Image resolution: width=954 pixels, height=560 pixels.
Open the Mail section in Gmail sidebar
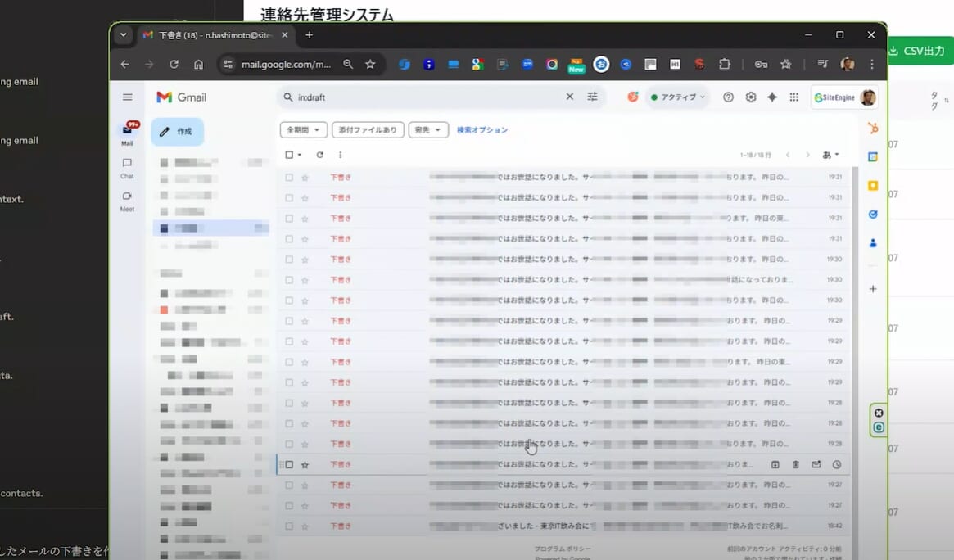[x=127, y=133]
